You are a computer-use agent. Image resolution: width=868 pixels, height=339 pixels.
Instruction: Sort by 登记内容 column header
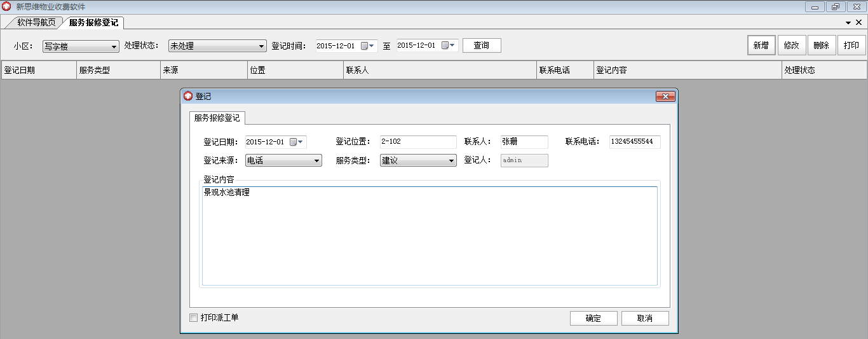pyautogui.click(x=688, y=70)
